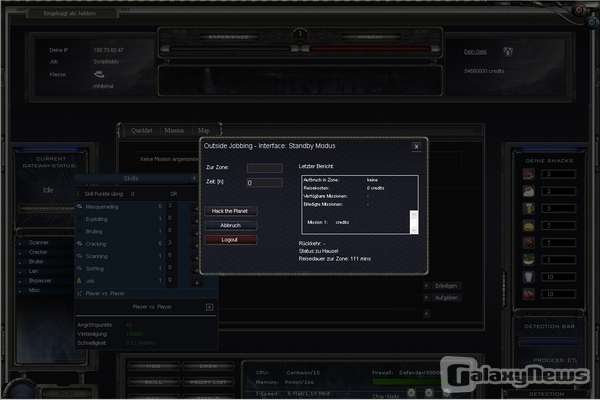Click the first snack icon in Deine Snacks
Viewport: 600px width, 400px height.
pyautogui.click(x=529, y=174)
